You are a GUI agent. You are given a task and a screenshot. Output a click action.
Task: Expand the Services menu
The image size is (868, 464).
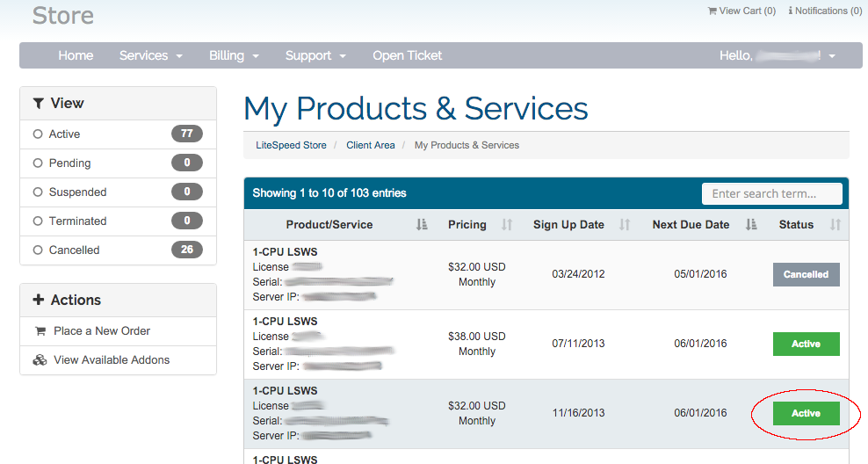150,55
